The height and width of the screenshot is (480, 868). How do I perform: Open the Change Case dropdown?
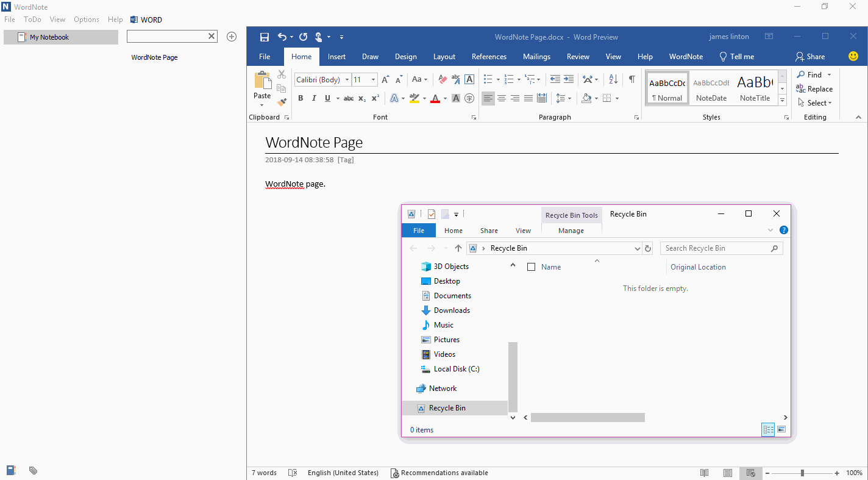420,79
